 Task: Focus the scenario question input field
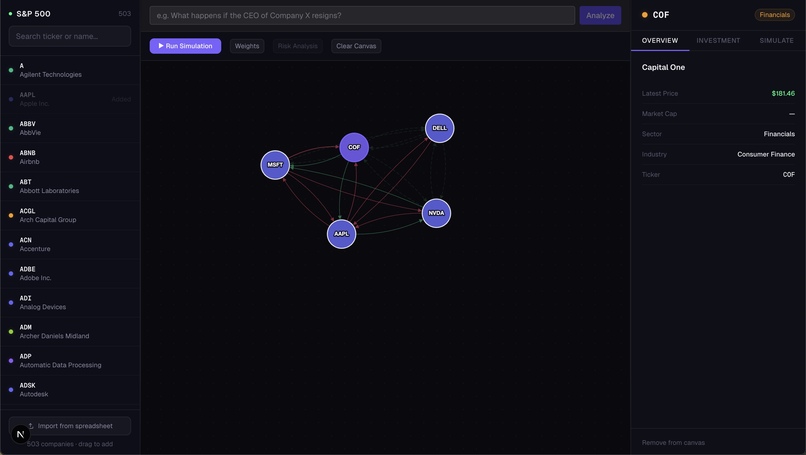[362, 15]
